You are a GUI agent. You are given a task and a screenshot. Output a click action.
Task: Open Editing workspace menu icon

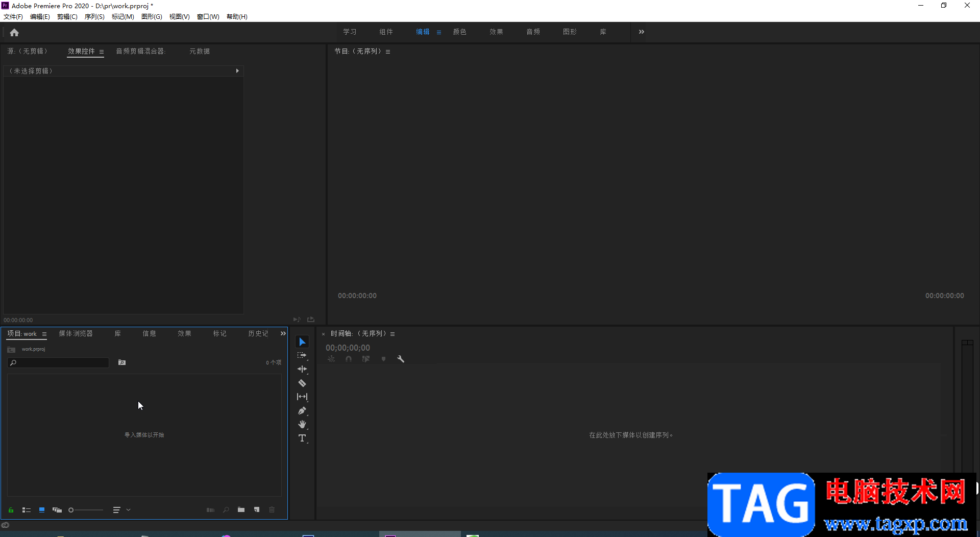[x=439, y=32]
